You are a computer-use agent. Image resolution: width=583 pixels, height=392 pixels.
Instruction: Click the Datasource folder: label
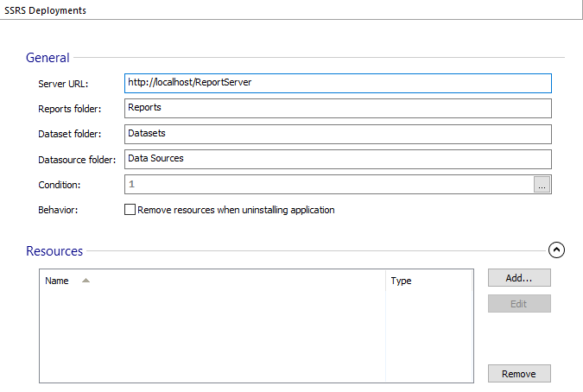point(77,160)
